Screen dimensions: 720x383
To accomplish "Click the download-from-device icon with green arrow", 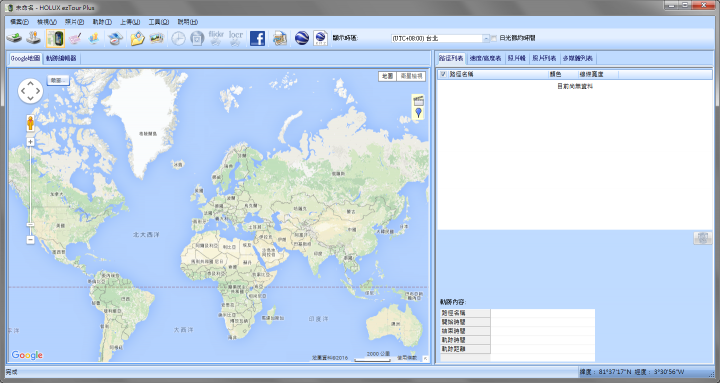I will (x=15, y=38).
